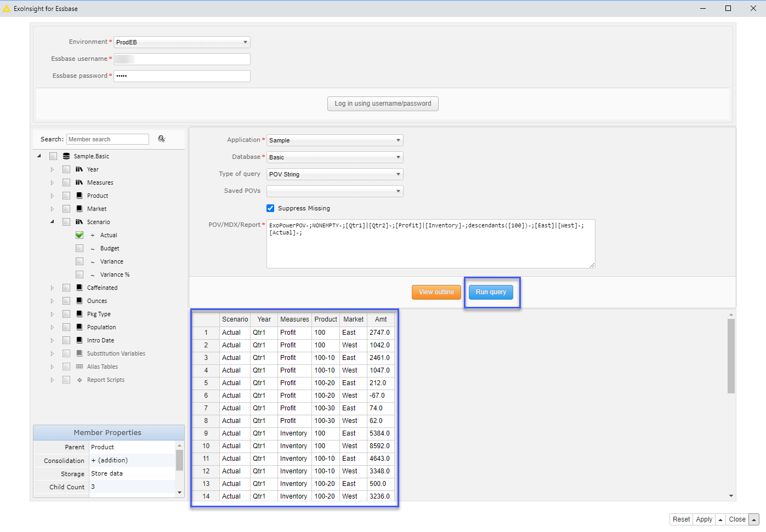Click the Apply button
The height and width of the screenshot is (532, 766).
[704, 519]
